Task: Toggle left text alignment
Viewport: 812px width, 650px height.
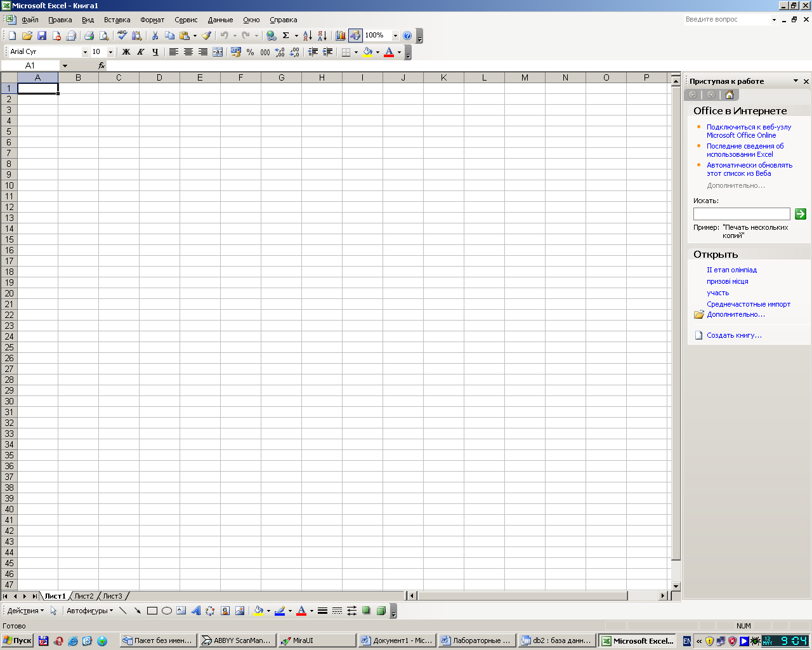Action: coord(173,52)
